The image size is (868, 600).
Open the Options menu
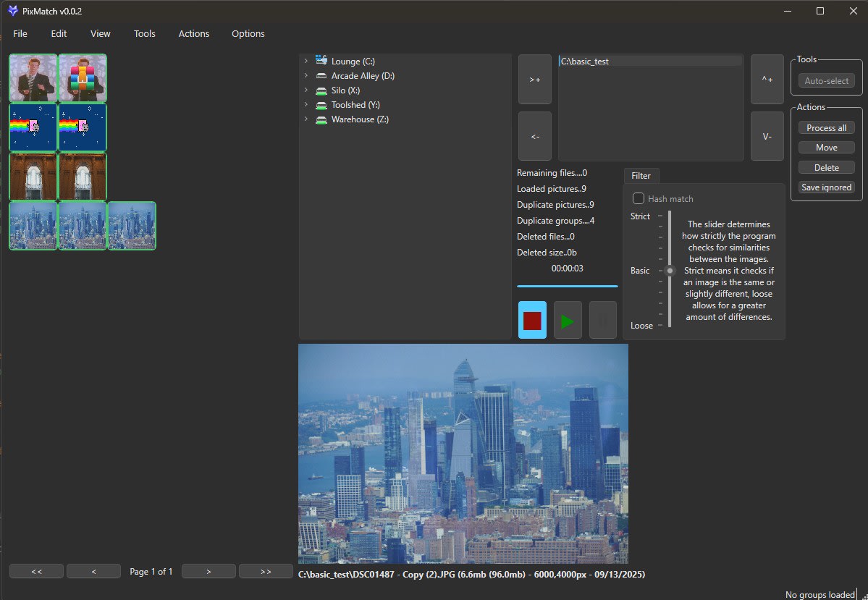[248, 33]
